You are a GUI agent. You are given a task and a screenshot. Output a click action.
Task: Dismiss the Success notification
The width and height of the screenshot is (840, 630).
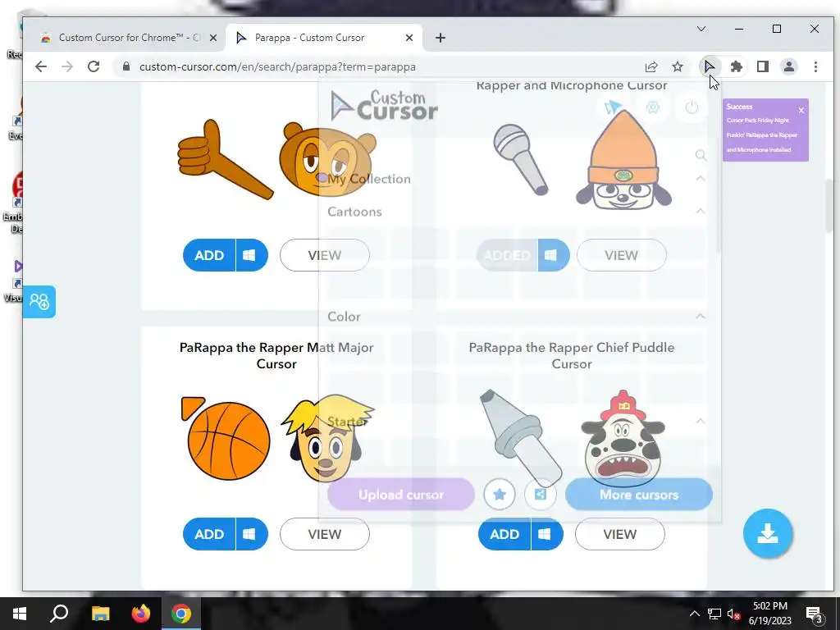pyautogui.click(x=801, y=111)
